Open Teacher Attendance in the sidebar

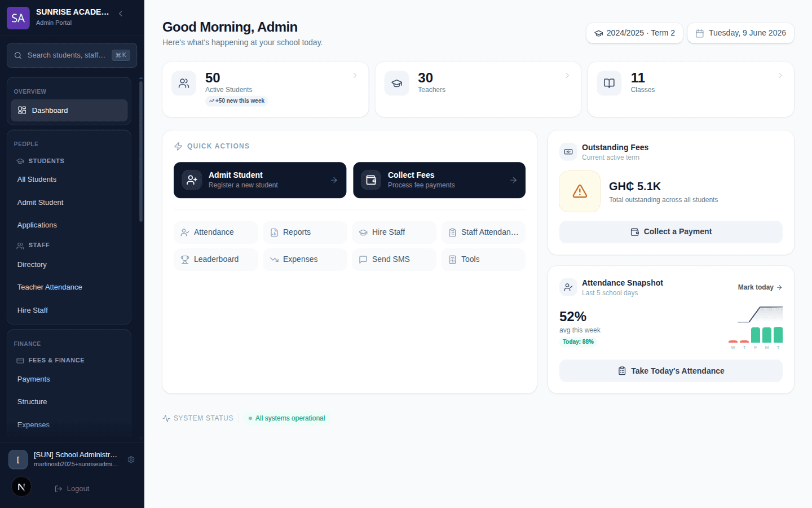tap(69, 287)
